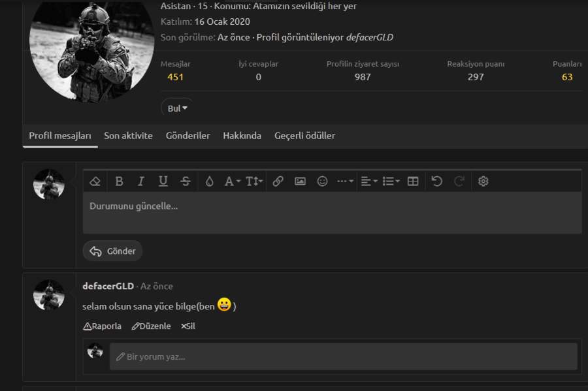The width and height of the screenshot is (588, 391).
Task: Open the smiley emoji picker
Action: coord(323,181)
